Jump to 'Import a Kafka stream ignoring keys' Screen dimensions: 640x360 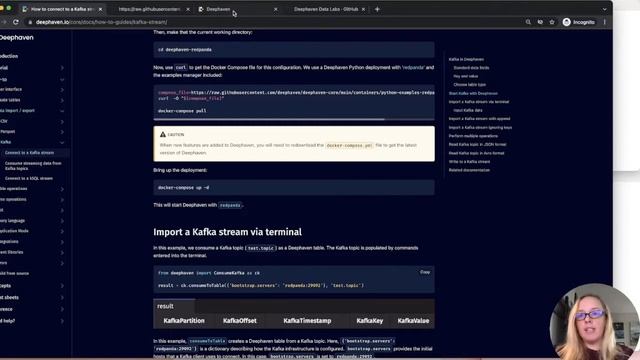click(x=480, y=127)
